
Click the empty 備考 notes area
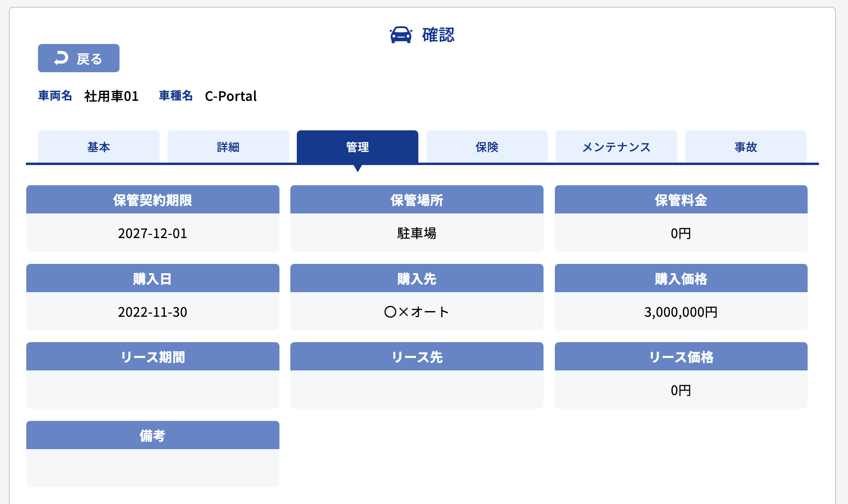[153, 468]
